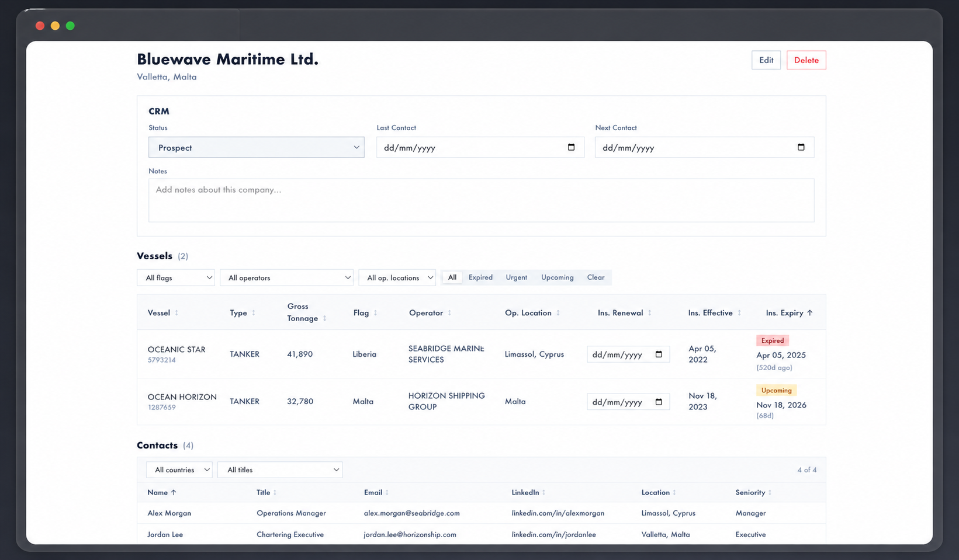Sort by Ins. Renewal column arrows
Viewport: 959px width, 560px height.
tap(649, 313)
